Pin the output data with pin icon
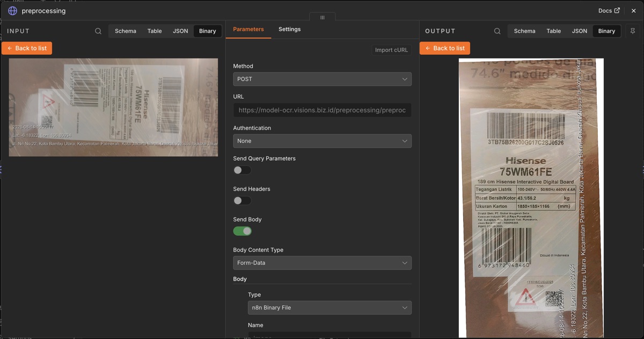The image size is (644, 339). (633, 31)
